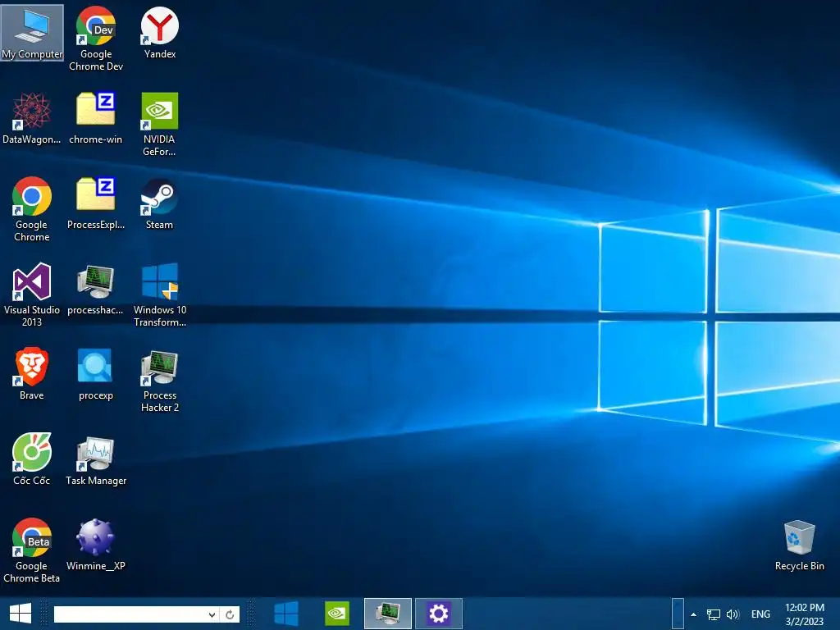Open the clock showing 12:02 PM

[x=805, y=614]
